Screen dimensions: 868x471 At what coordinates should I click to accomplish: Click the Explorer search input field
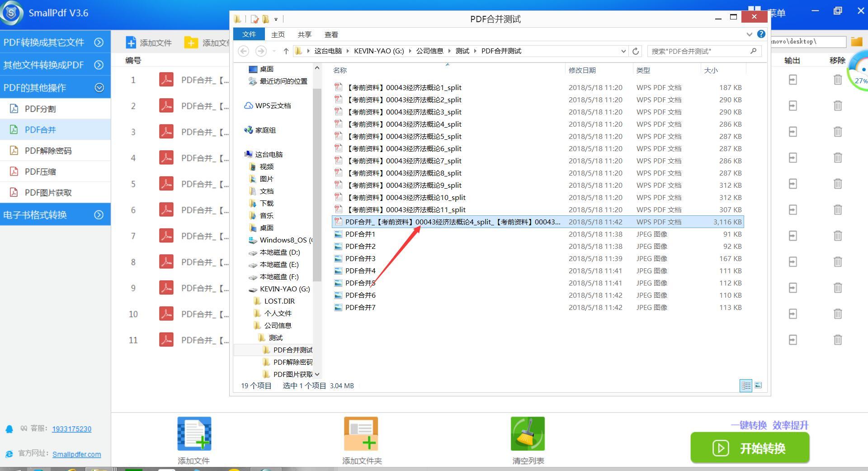(698, 51)
